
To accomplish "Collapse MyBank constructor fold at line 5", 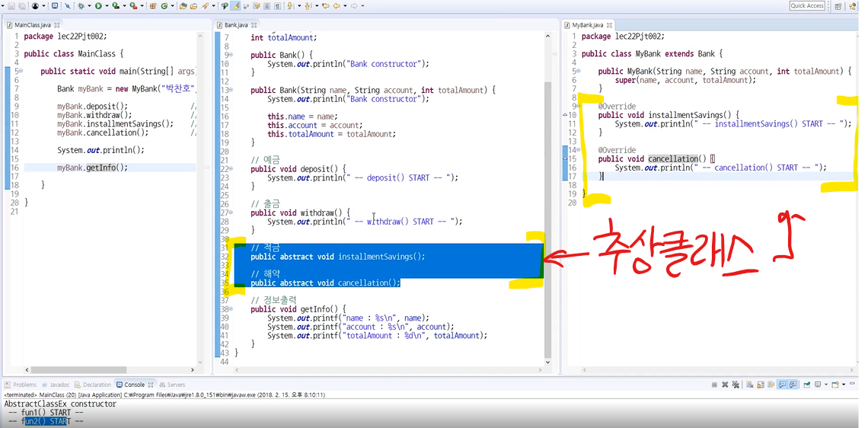I will coord(579,72).
